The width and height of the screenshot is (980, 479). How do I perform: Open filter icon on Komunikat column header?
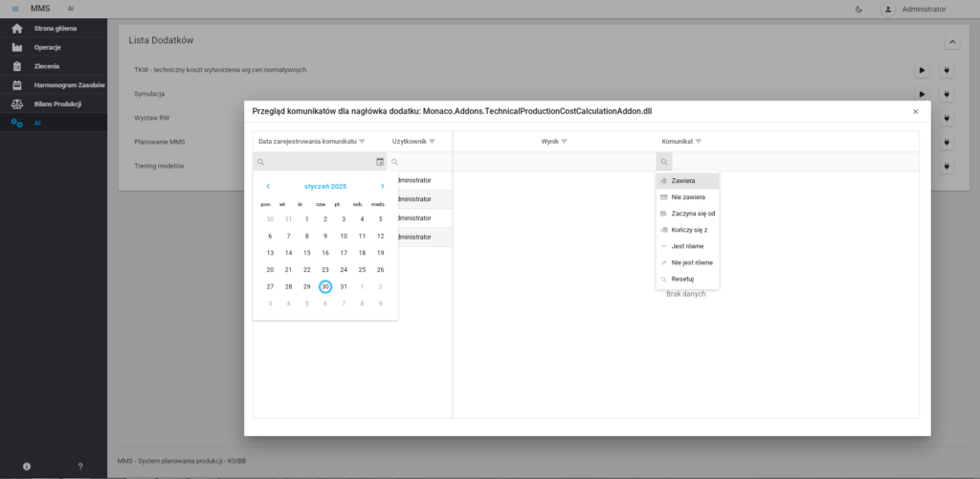(699, 141)
